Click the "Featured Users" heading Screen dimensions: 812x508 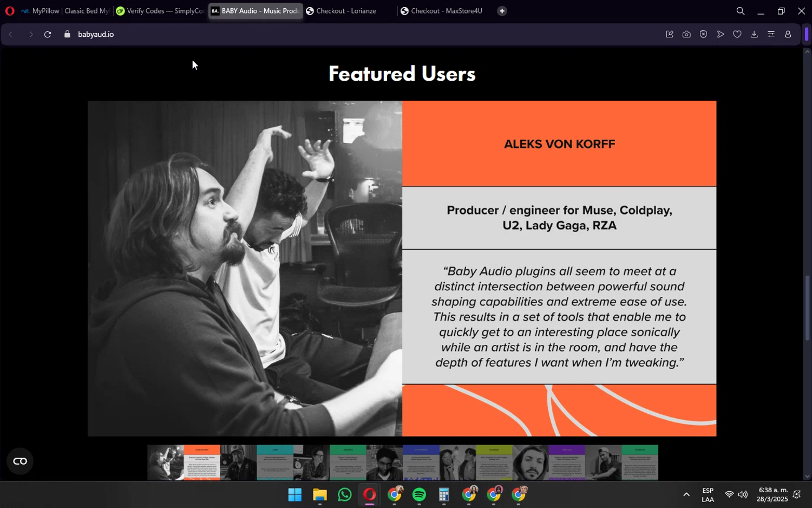pyautogui.click(x=402, y=74)
